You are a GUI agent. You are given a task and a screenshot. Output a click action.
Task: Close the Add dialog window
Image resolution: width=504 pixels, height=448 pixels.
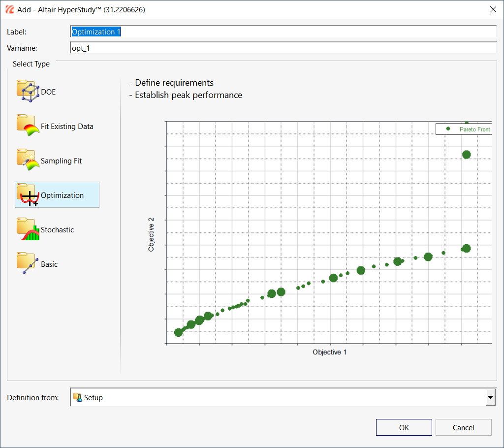[493, 9]
